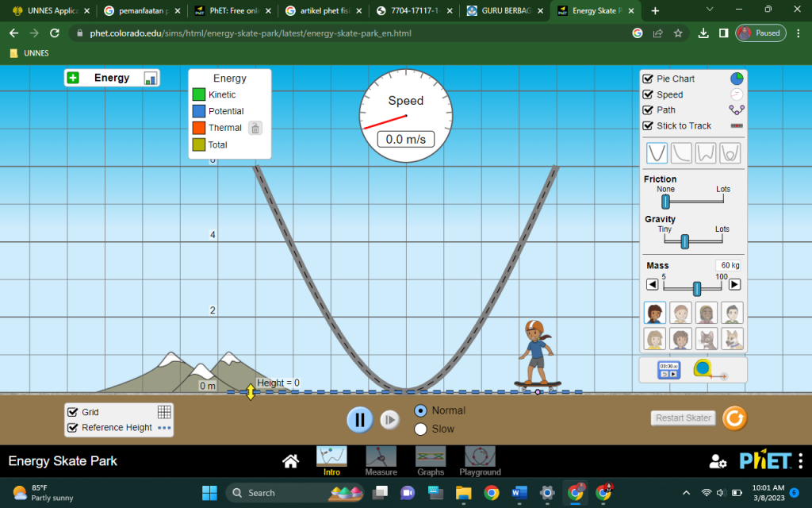The height and width of the screenshot is (508, 812).
Task: Go to PhET home screen icon
Action: [x=291, y=461]
